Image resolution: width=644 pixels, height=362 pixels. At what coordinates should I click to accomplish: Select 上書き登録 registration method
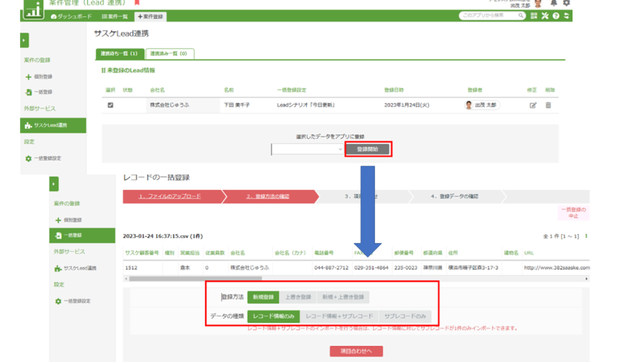click(x=298, y=297)
